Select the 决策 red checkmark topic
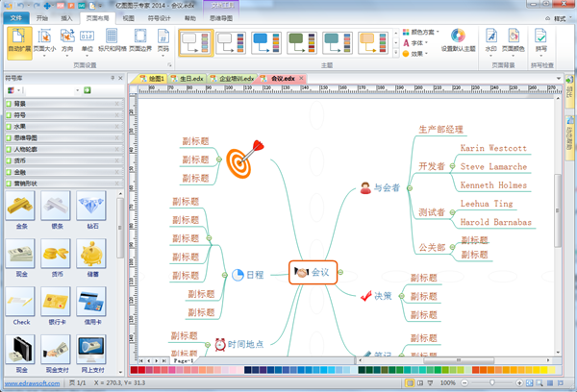The image size is (577, 392). click(x=376, y=296)
